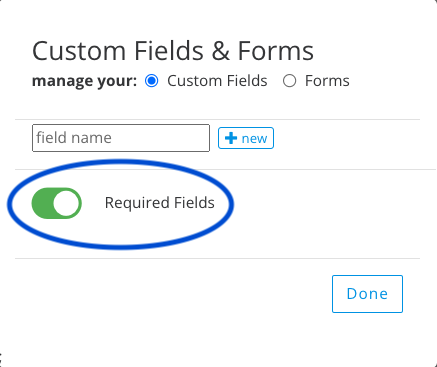Viewport: 437px width, 367px height.
Task: Select the Forms radio button
Action: (x=289, y=81)
